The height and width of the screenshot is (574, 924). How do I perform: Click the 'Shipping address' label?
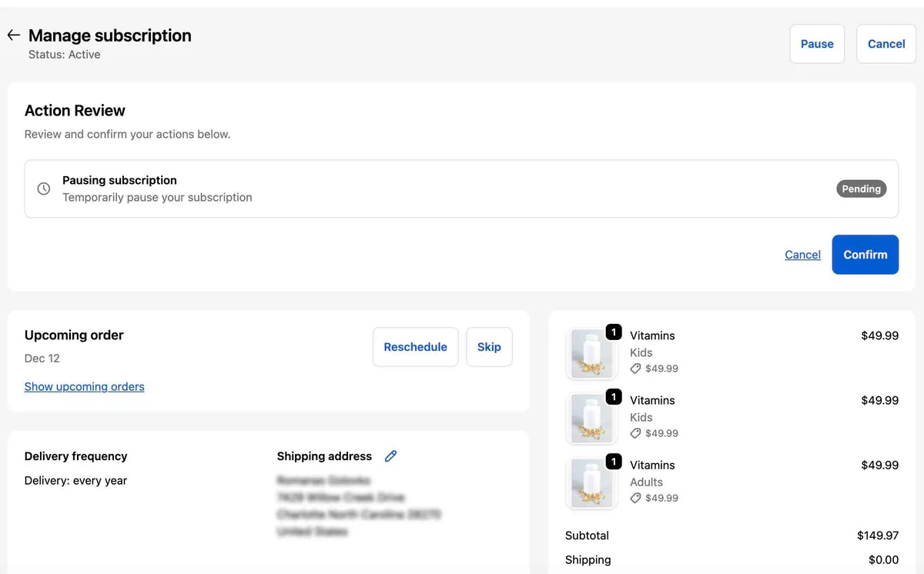324,456
